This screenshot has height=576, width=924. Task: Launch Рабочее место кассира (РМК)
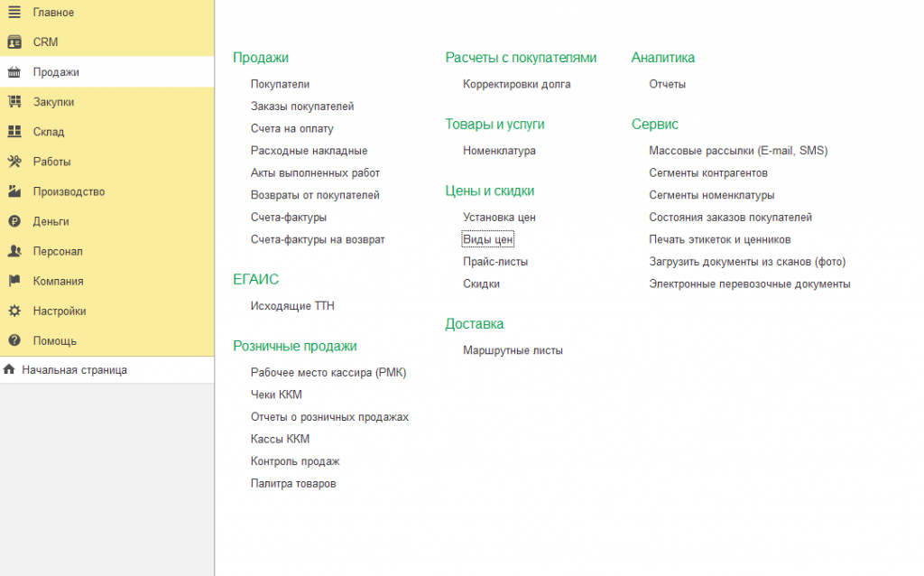[x=328, y=373]
